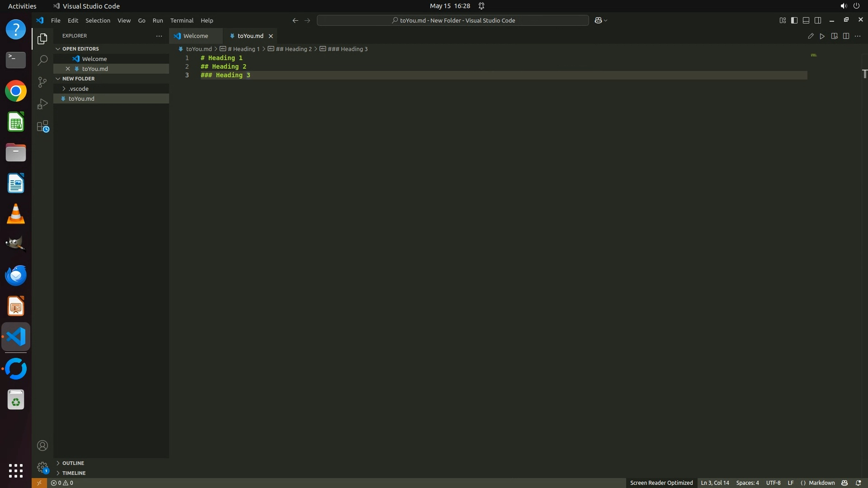Open the Terminal menu

[x=182, y=20]
